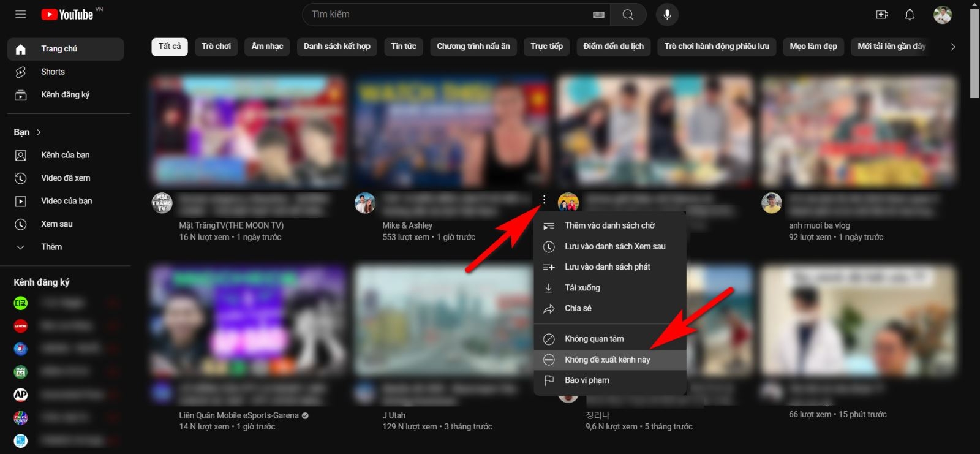
Task: Click Mike & Ashley channel avatar
Action: click(x=365, y=203)
